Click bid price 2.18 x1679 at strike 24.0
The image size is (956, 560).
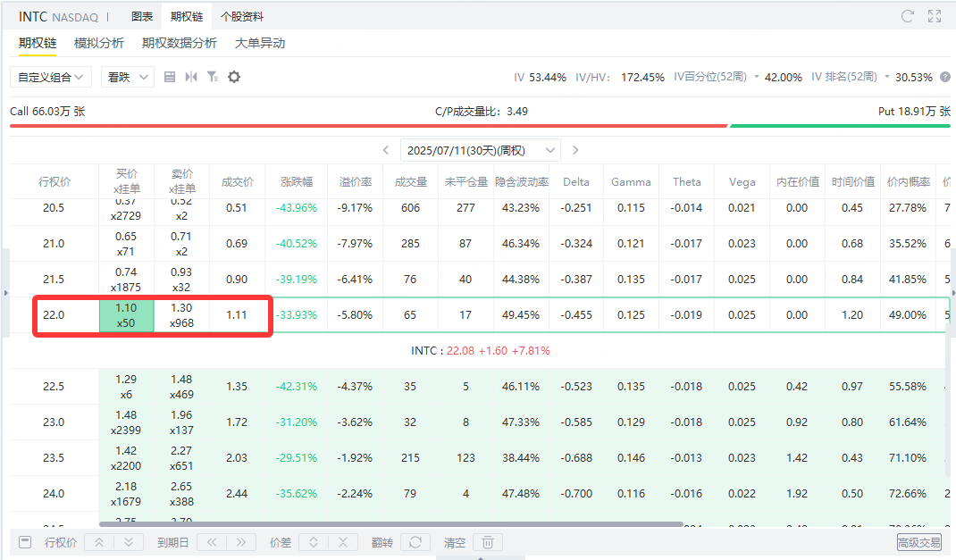coord(126,494)
